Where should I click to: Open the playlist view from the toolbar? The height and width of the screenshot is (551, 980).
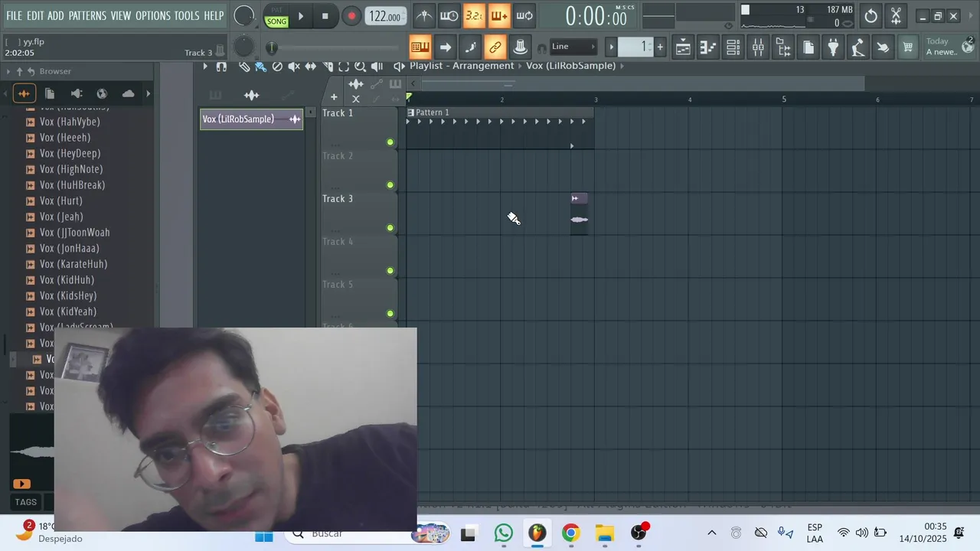tap(683, 47)
